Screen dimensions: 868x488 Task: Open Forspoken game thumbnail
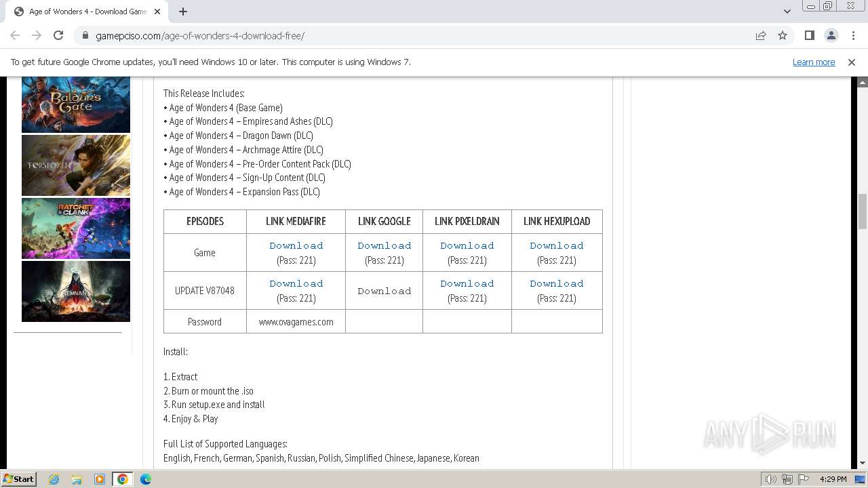(x=76, y=165)
